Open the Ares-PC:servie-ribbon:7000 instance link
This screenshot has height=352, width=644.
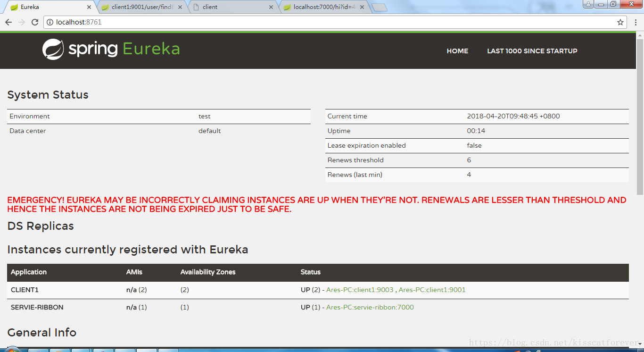pyautogui.click(x=370, y=307)
